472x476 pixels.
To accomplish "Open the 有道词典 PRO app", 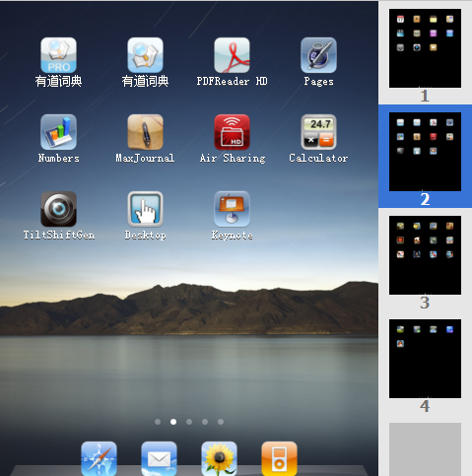I will click(x=58, y=55).
